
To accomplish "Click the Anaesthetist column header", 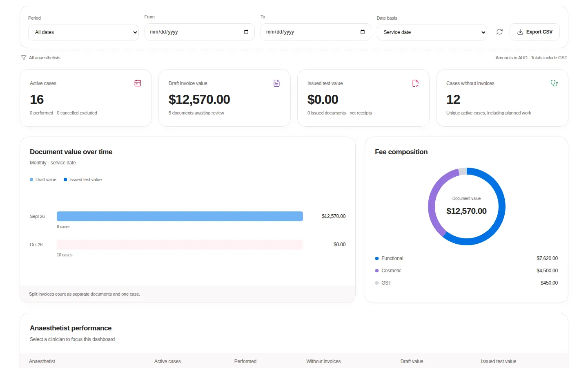I will pos(42,361).
